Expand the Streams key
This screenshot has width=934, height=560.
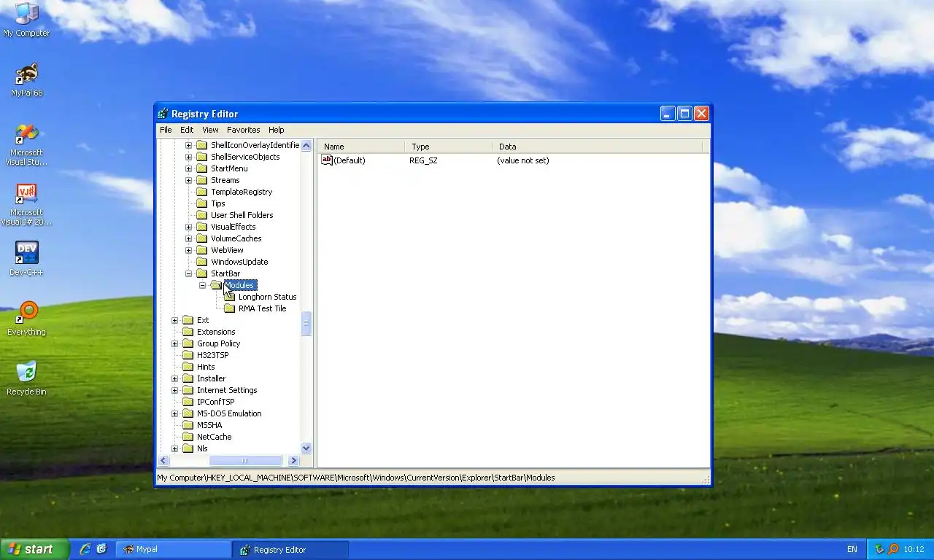click(188, 180)
